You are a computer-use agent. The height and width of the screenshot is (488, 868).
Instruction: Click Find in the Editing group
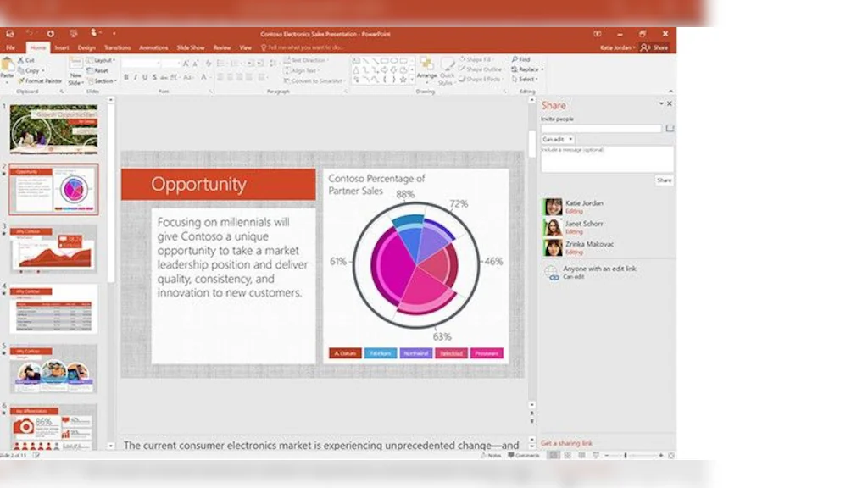pyautogui.click(x=521, y=59)
